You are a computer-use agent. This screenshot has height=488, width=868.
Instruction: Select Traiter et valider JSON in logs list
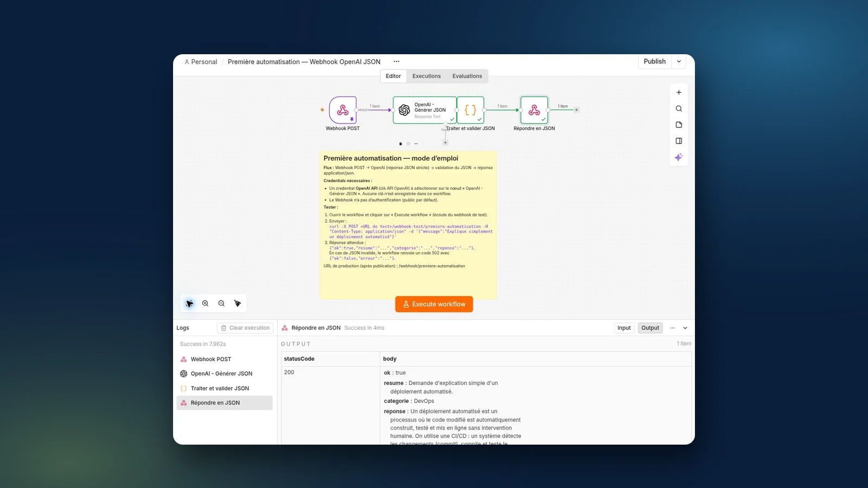[x=225, y=388]
